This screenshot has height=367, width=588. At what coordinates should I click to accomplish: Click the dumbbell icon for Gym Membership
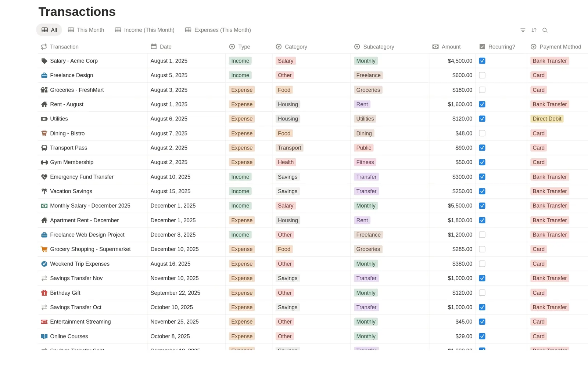click(44, 162)
